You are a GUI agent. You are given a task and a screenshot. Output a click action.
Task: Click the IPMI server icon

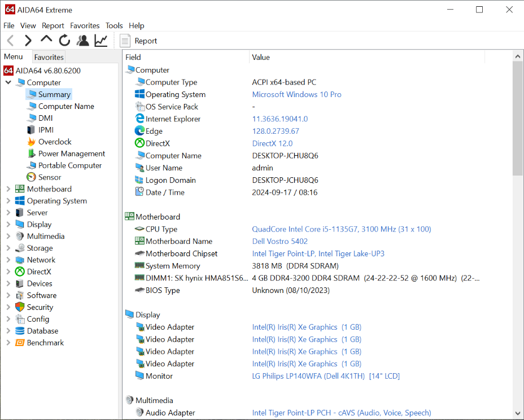[x=31, y=130]
